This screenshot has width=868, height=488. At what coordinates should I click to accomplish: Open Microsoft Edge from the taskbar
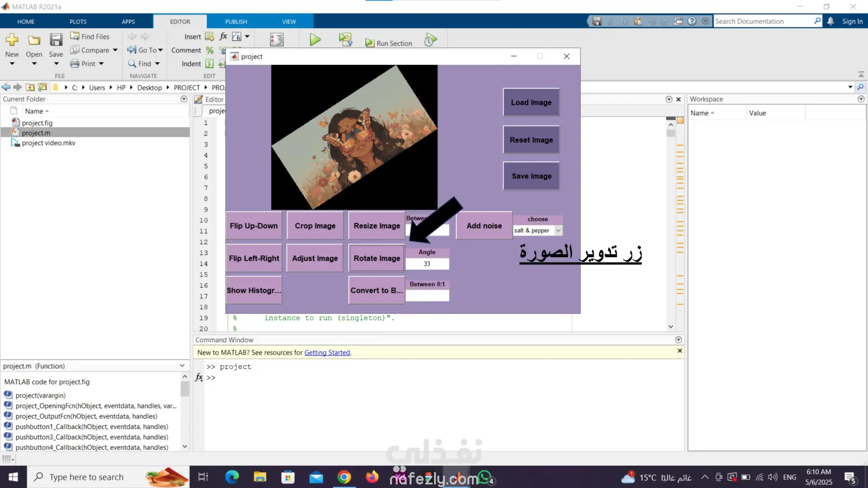pyautogui.click(x=232, y=477)
